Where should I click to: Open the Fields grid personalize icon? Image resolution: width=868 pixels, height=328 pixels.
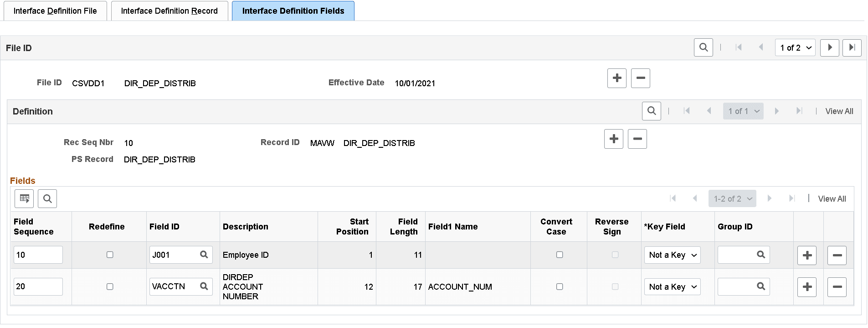24,198
